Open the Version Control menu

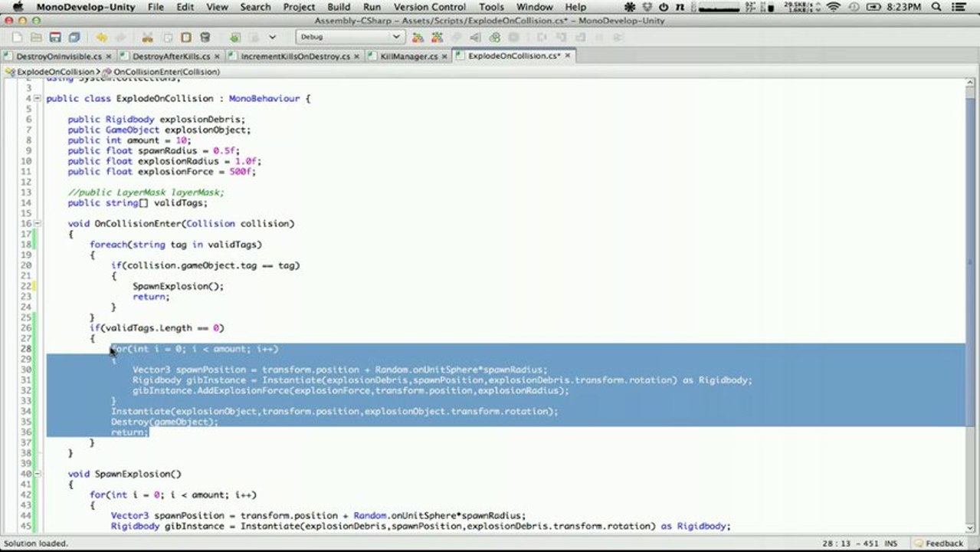(430, 7)
